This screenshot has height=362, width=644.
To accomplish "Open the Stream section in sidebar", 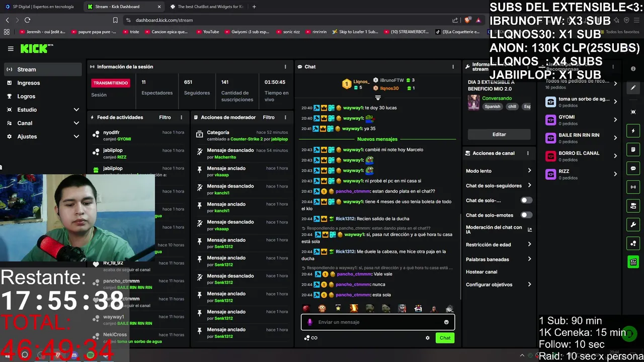I will point(42,69).
